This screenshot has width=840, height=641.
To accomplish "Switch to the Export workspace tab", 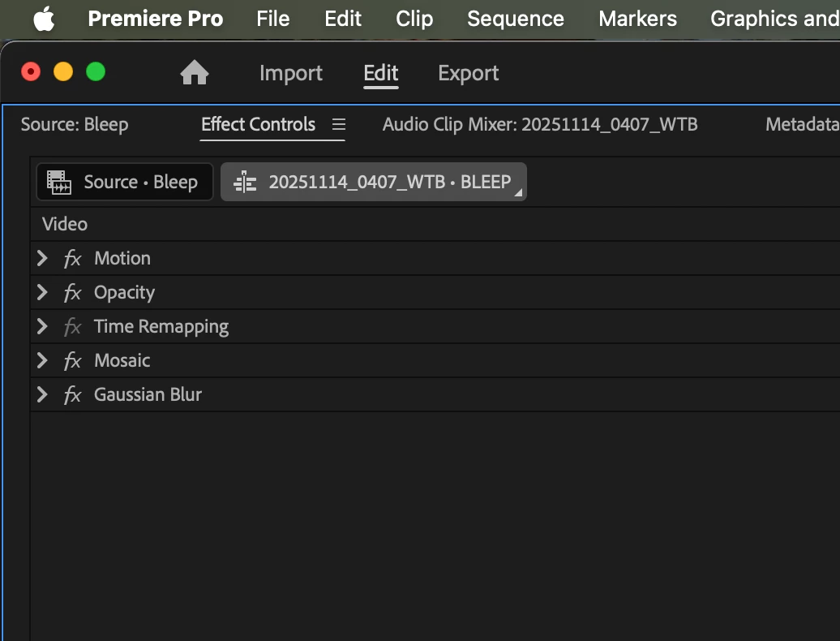I will (x=468, y=73).
